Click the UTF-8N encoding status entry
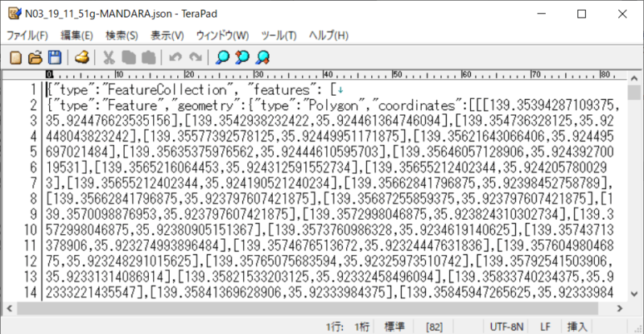The image size is (644, 334). pos(507,327)
